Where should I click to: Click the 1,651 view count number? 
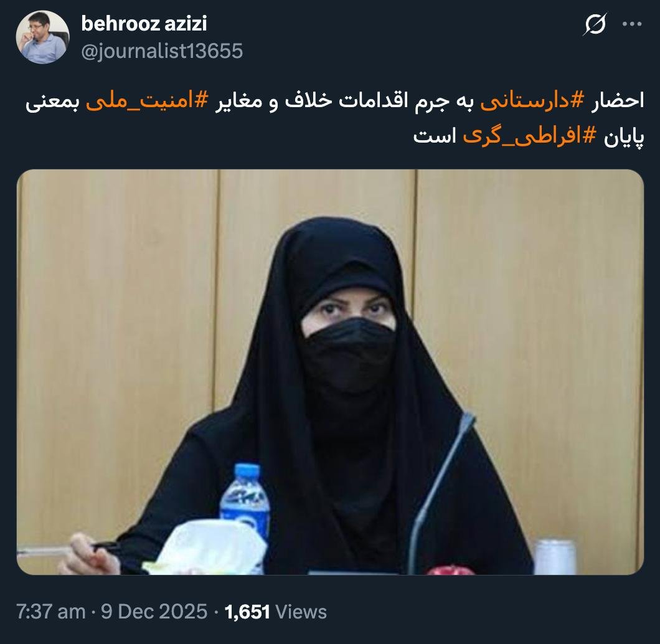pos(248,612)
